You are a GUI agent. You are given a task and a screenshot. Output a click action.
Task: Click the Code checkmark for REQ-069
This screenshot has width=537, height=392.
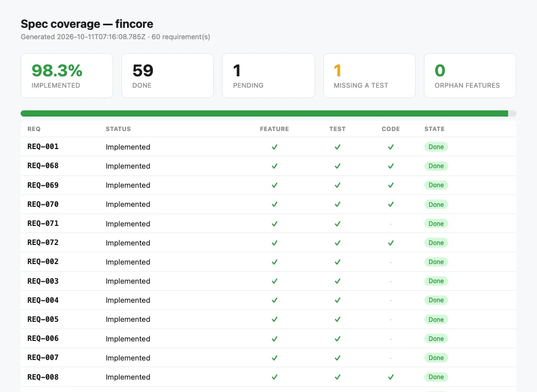[391, 185]
